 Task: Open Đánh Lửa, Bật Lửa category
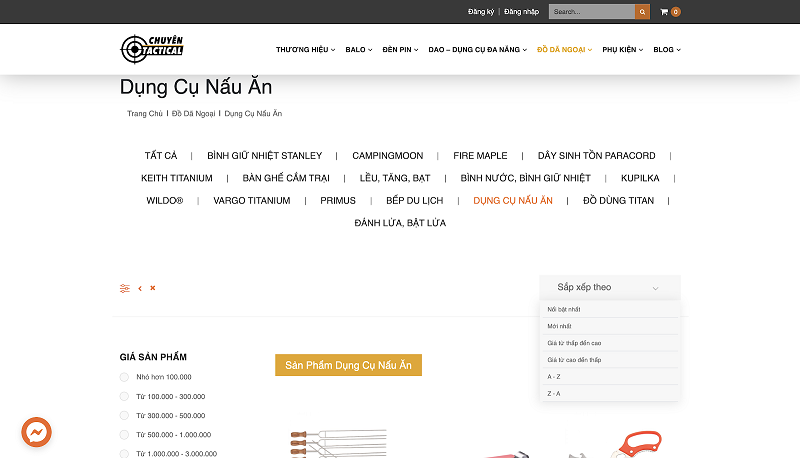(x=400, y=223)
